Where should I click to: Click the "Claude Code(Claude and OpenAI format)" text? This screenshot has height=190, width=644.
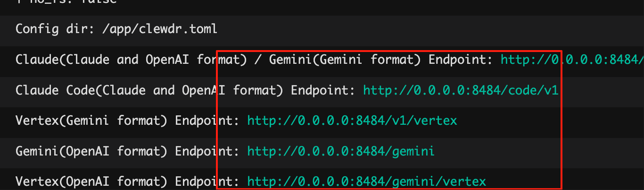pos(149,90)
